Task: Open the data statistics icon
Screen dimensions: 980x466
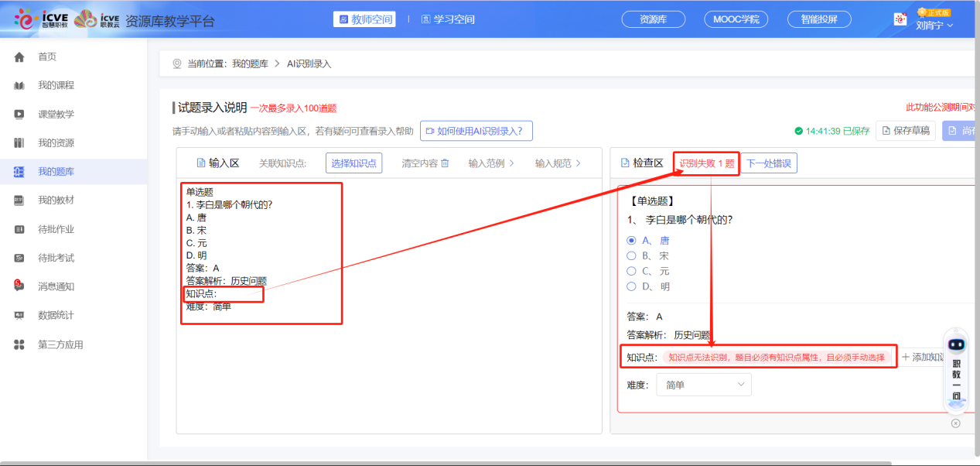Action: [x=19, y=316]
